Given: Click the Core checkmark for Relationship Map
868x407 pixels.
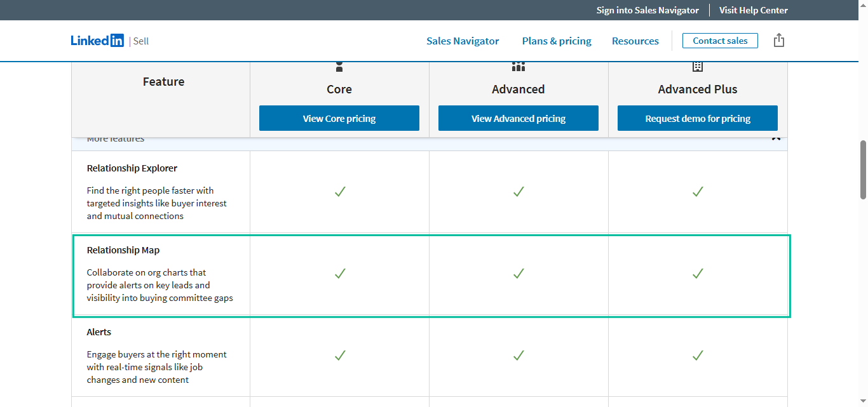Looking at the screenshot, I should pyautogui.click(x=339, y=274).
